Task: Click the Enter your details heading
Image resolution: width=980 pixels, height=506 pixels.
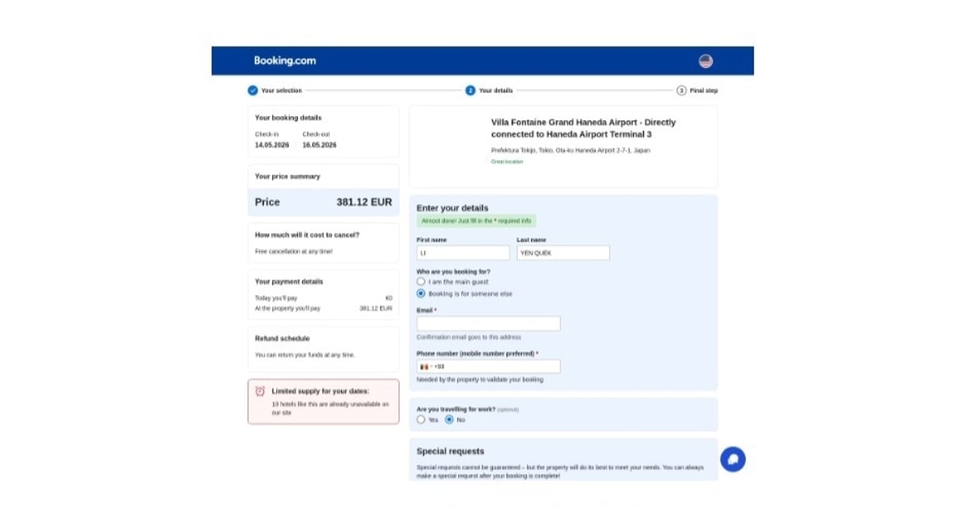Action: pyautogui.click(x=452, y=208)
